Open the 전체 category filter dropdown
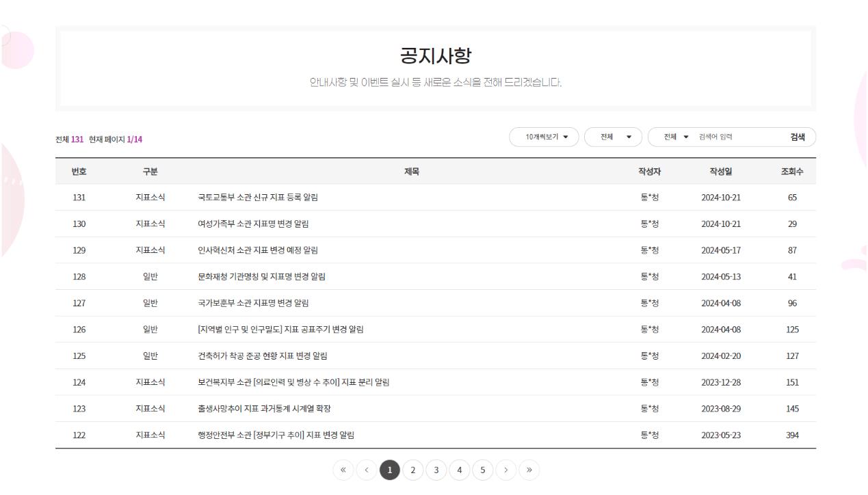 614,137
